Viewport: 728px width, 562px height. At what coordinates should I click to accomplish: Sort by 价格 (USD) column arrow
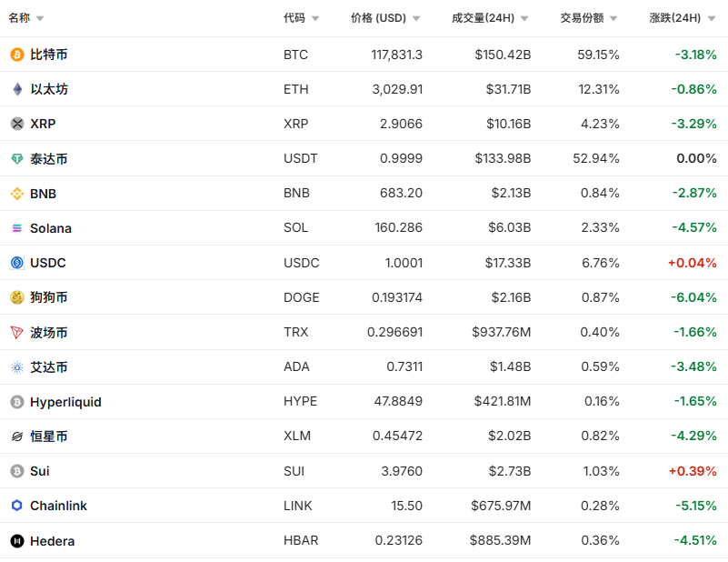point(416,18)
